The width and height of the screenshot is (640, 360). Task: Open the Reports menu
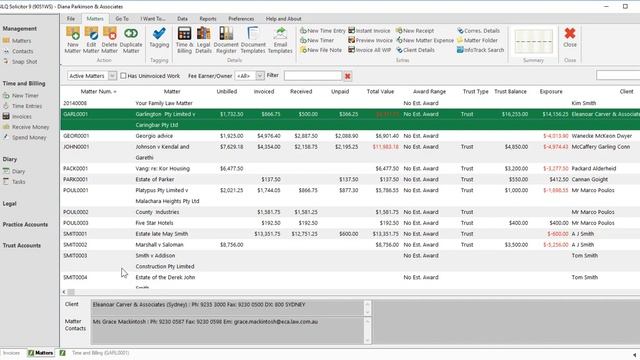coord(208,19)
